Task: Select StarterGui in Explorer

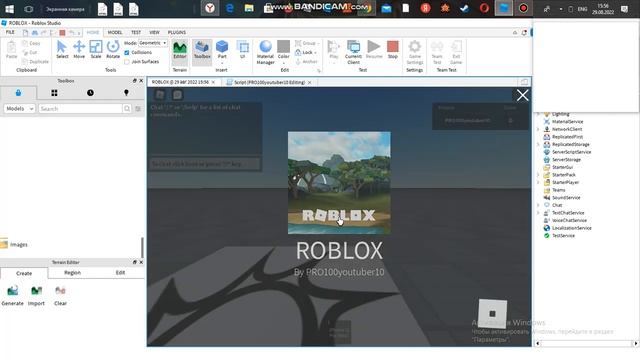Action: coord(558,167)
